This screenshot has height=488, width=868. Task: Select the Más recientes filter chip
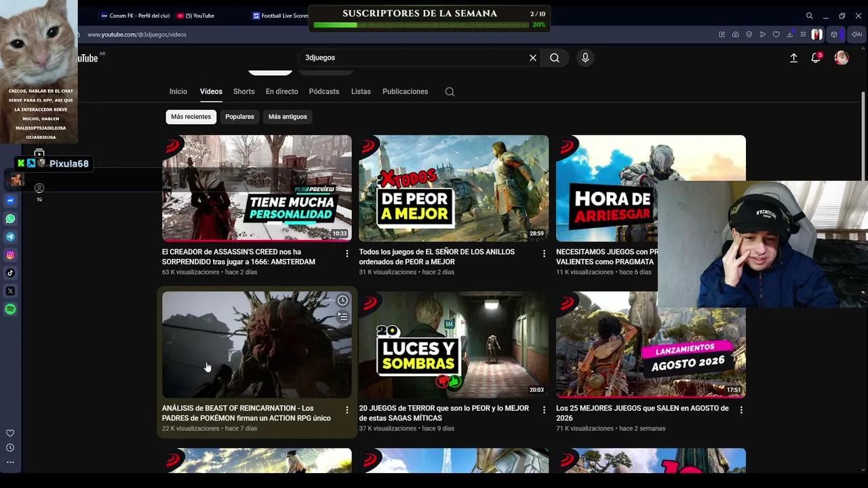point(191,117)
